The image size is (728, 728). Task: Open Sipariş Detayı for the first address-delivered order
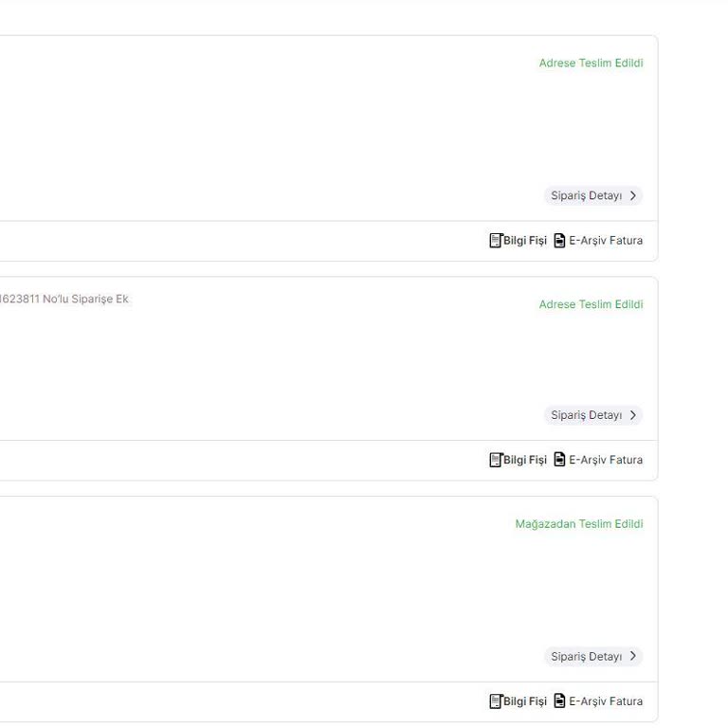pyautogui.click(x=587, y=196)
